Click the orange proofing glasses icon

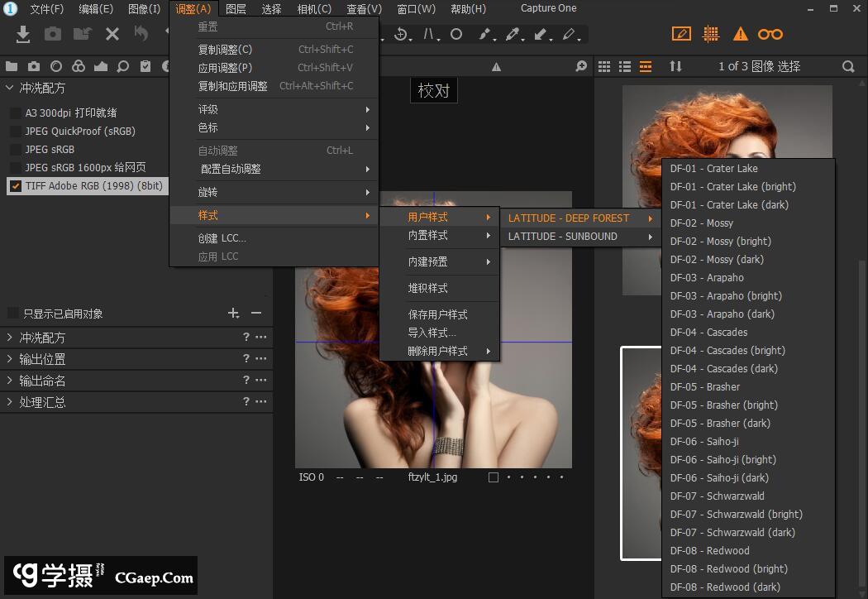(770, 34)
